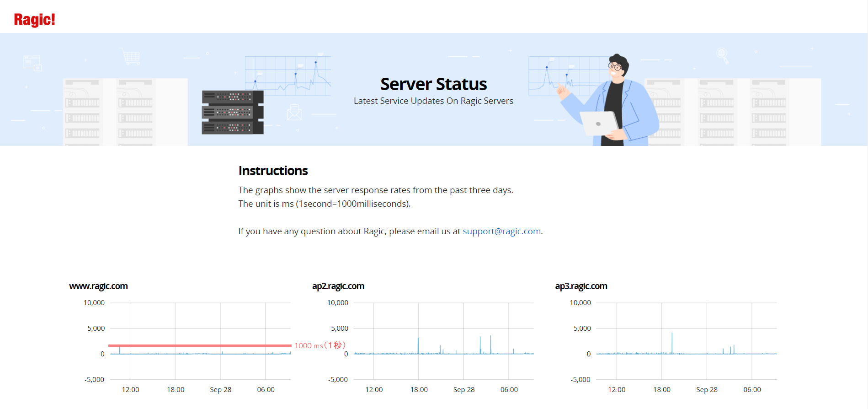Click the unit is ms explanation line
The width and height of the screenshot is (868, 409).
[325, 204]
